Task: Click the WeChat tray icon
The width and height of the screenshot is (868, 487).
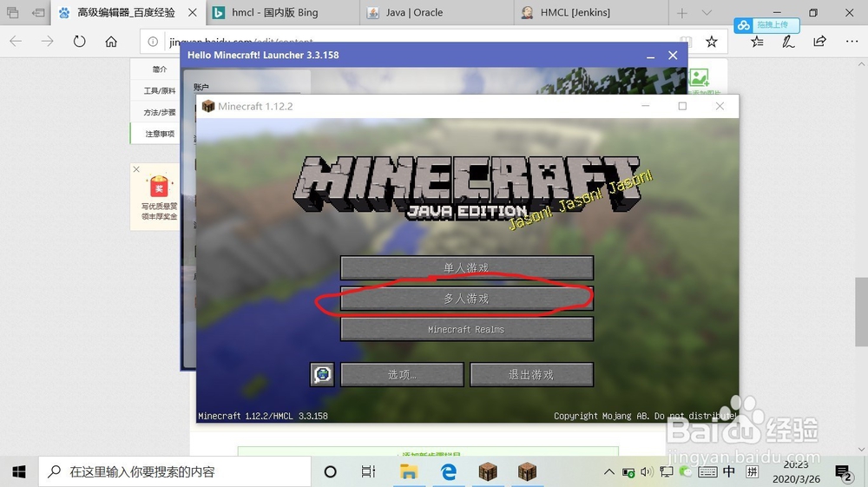Action: tap(686, 472)
